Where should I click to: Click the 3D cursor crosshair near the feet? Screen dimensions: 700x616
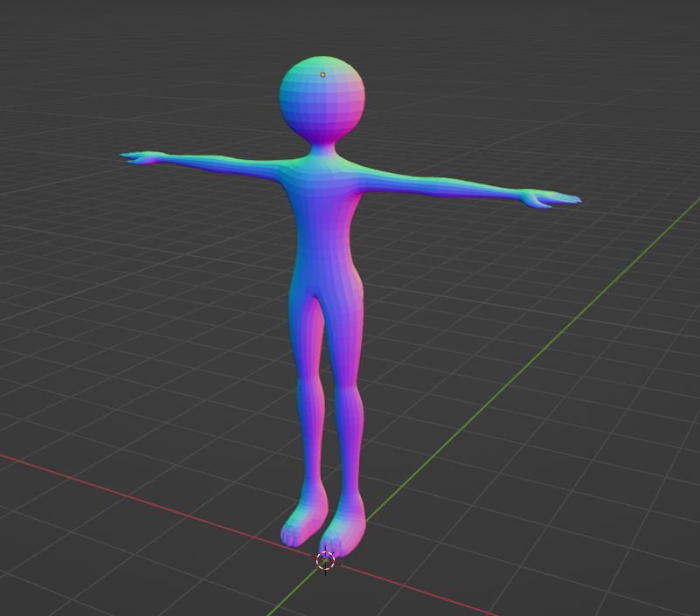pos(325,561)
